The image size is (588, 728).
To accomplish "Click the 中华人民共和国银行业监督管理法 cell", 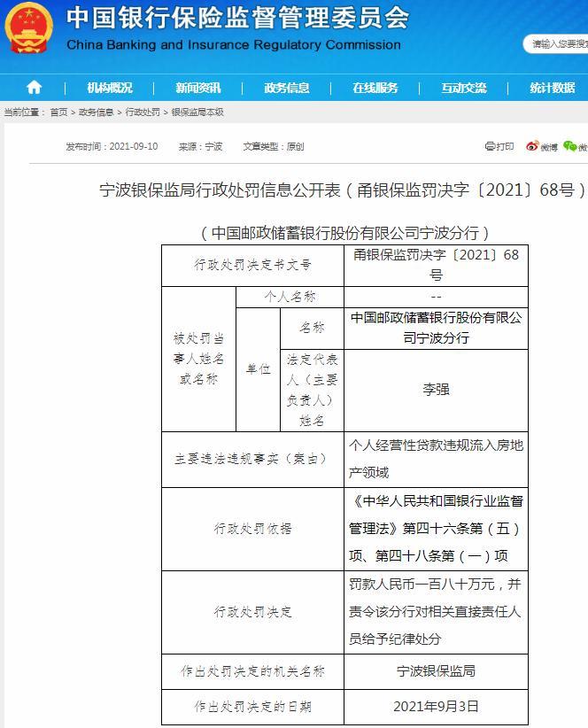I will (436, 530).
